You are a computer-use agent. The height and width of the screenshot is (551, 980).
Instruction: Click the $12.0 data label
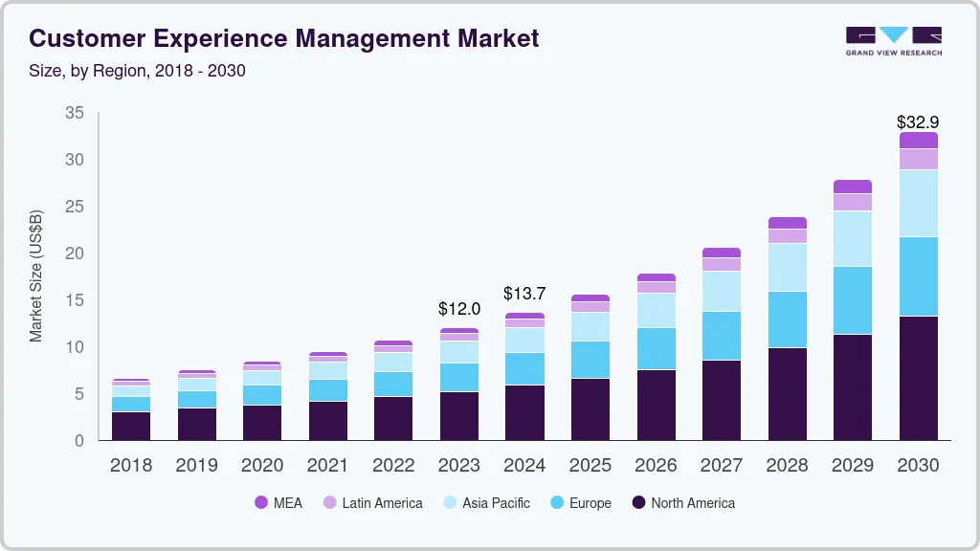[x=459, y=309]
